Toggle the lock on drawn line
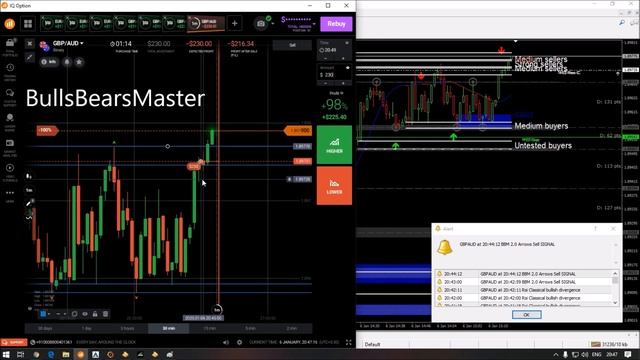This screenshot has height=360, width=640. 95,314
